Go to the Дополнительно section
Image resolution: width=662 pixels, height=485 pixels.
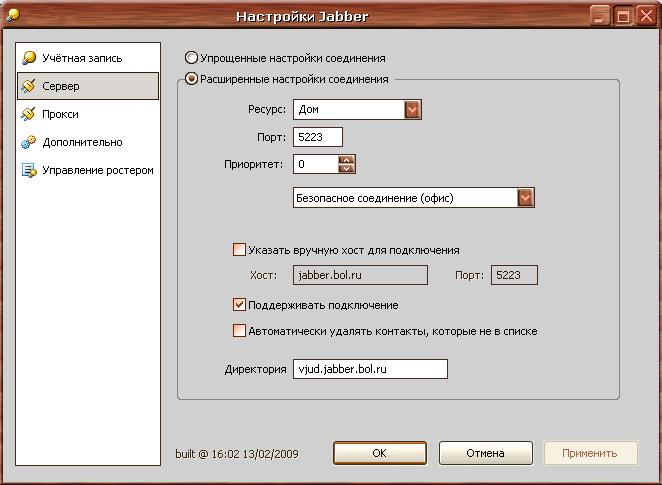click(88, 142)
